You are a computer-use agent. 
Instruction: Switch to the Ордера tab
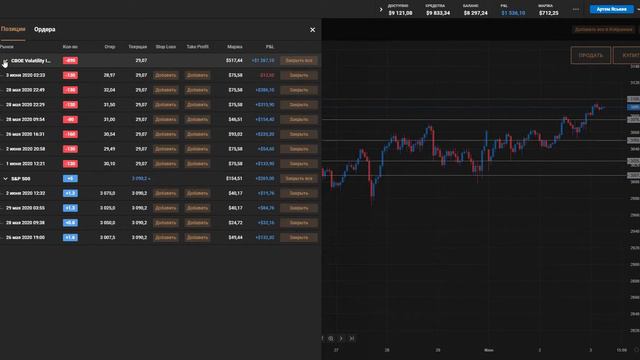(44, 29)
